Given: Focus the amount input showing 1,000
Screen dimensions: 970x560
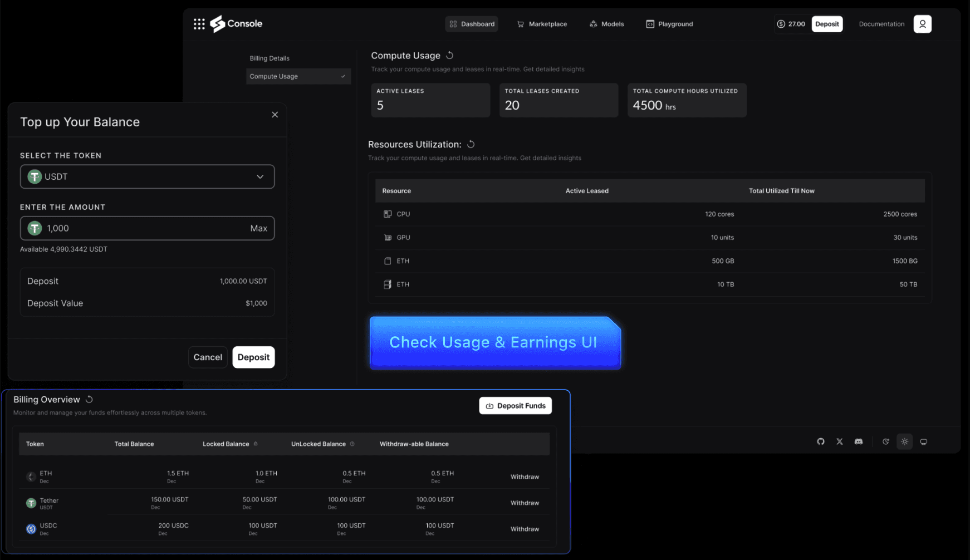Looking at the screenshot, I should [x=147, y=228].
